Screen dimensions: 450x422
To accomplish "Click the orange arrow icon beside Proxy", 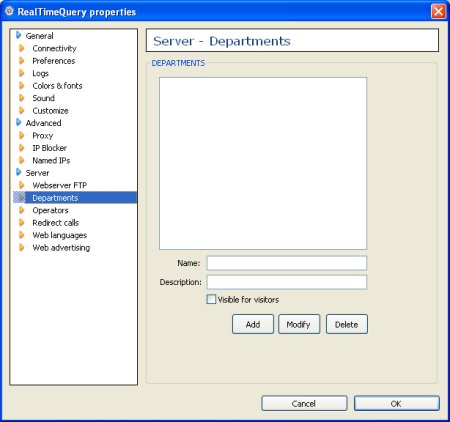I will tap(22, 135).
